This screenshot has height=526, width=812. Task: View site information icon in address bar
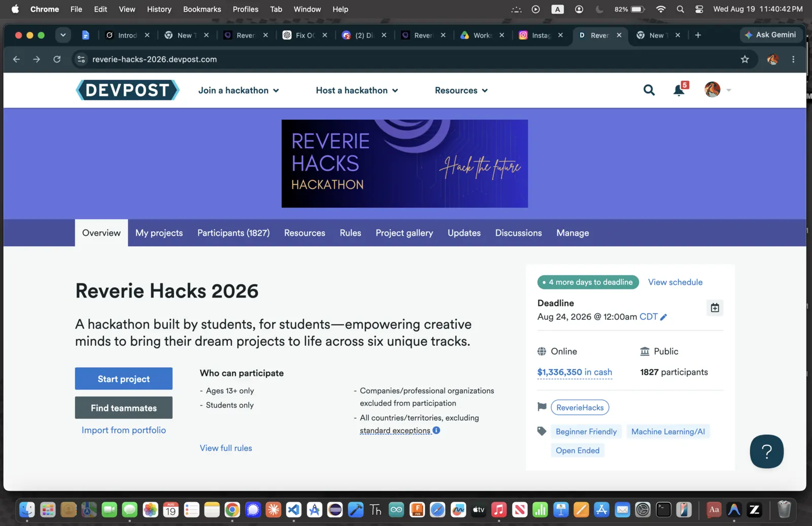click(x=81, y=59)
